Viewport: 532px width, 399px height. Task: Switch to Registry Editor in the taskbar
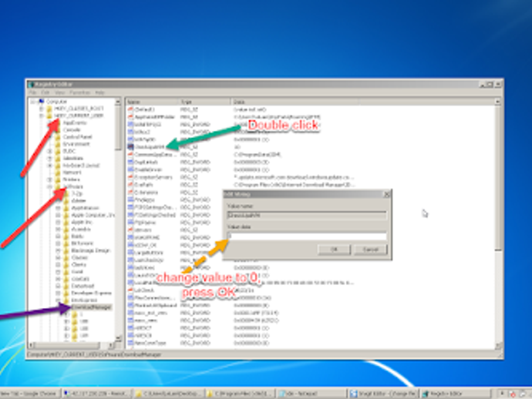coord(456,394)
